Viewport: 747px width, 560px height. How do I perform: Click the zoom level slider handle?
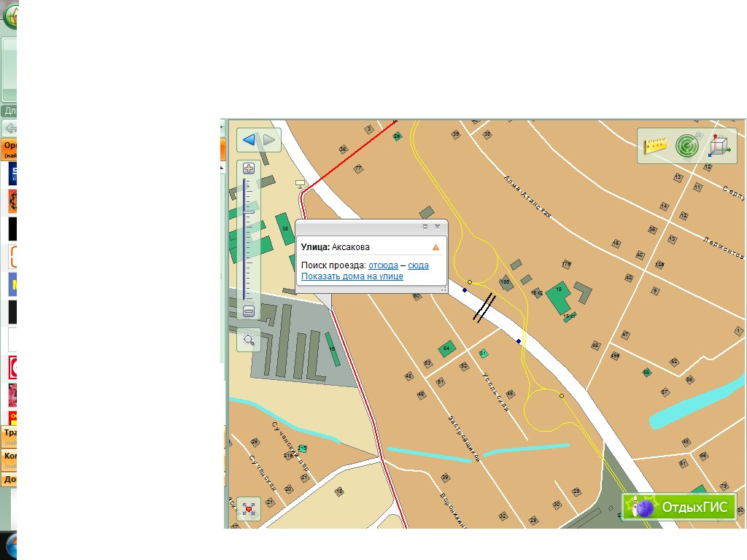click(x=249, y=212)
